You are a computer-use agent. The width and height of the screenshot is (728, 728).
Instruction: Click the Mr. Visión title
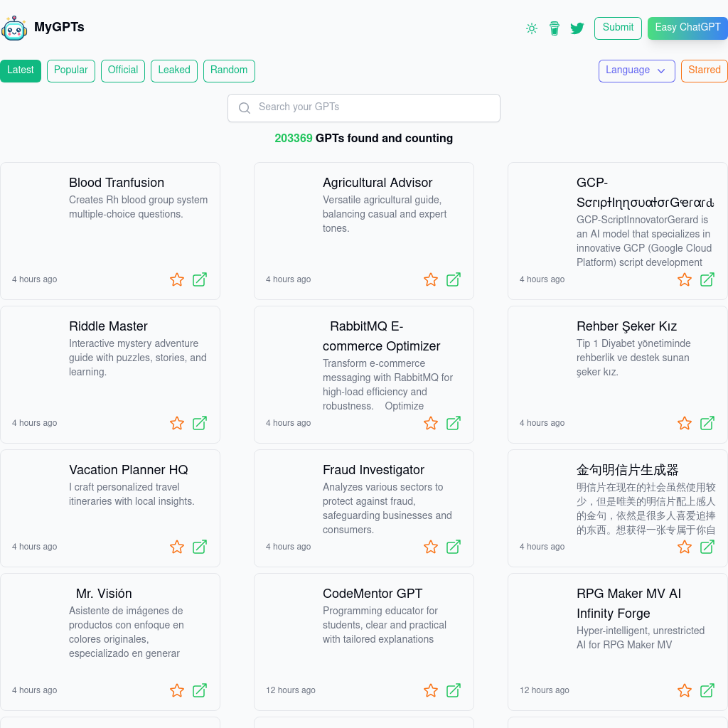[104, 594]
